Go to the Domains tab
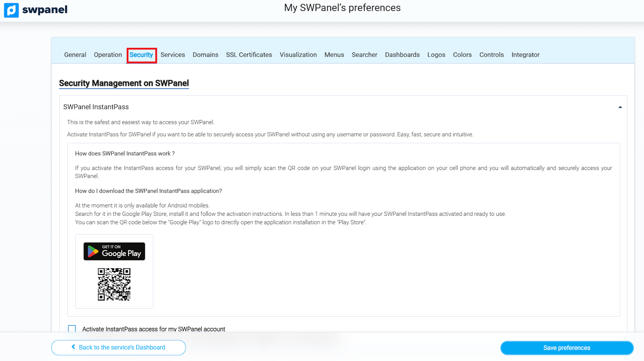 click(x=205, y=55)
